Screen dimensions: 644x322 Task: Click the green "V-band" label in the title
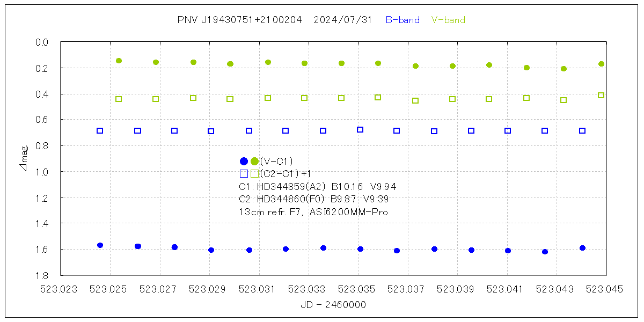[x=448, y=20]
